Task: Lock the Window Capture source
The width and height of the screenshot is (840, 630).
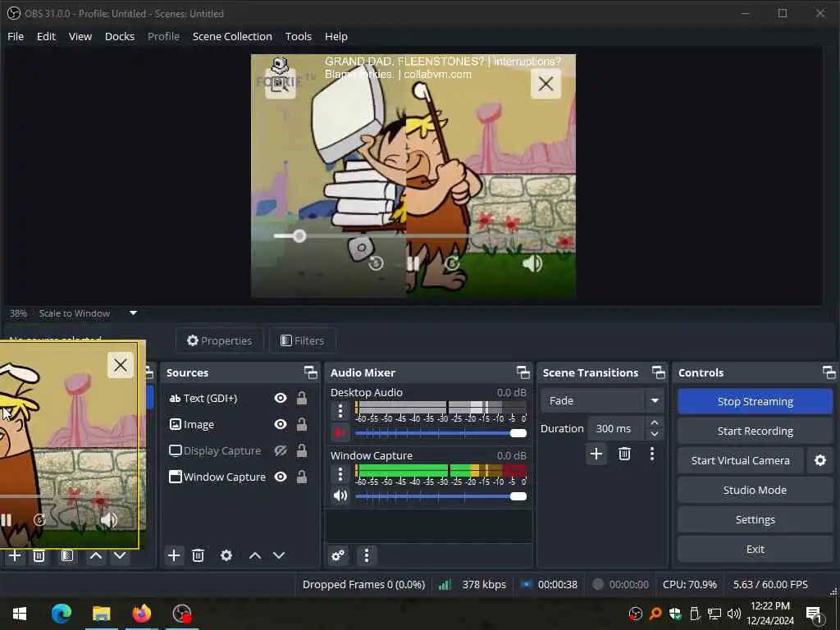Action: click(302, 477)
